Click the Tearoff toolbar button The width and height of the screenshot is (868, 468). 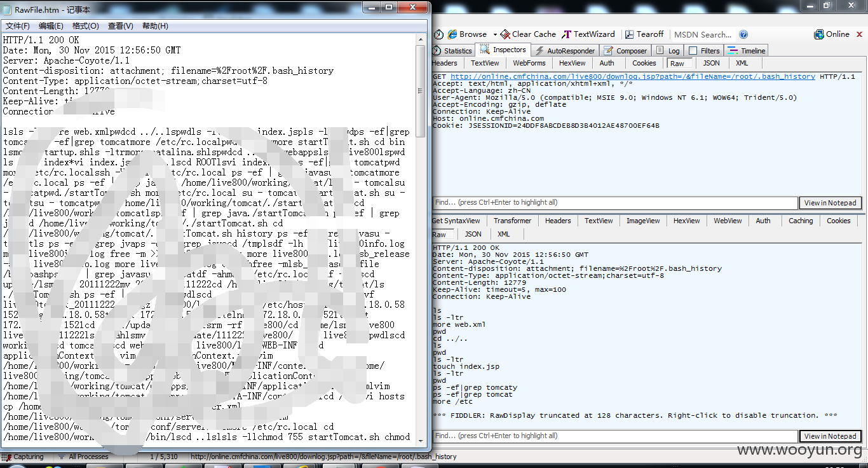(644, 34)
